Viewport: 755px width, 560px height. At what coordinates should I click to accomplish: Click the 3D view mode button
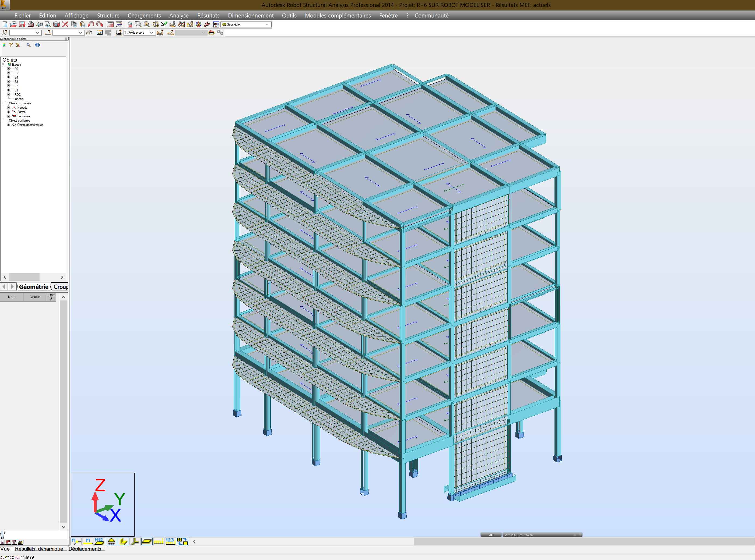(491, 534)
